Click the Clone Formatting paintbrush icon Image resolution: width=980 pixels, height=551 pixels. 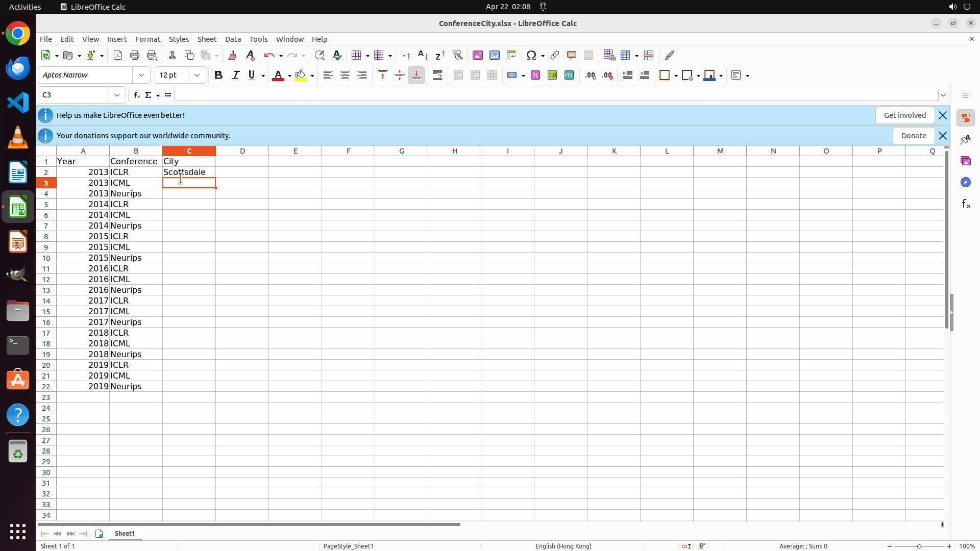[232, 55]
